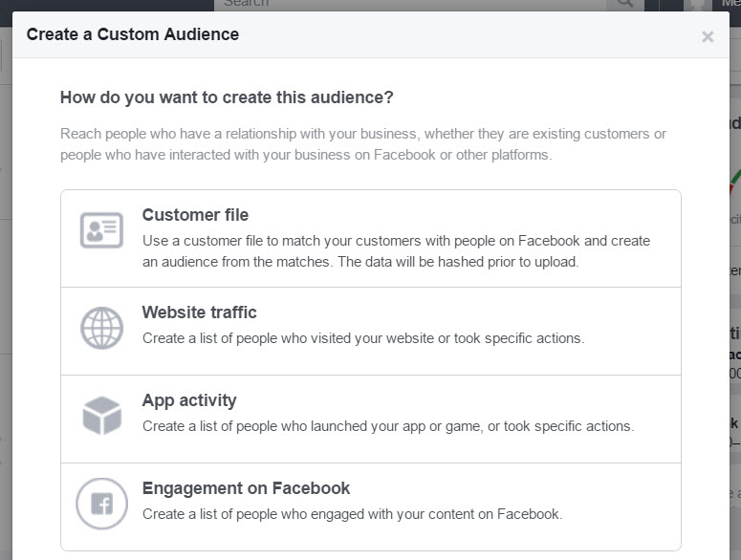The height and width of the screenshot is (560, 741).
Task: Click the App activity cube icon
Action: [101, 416]
